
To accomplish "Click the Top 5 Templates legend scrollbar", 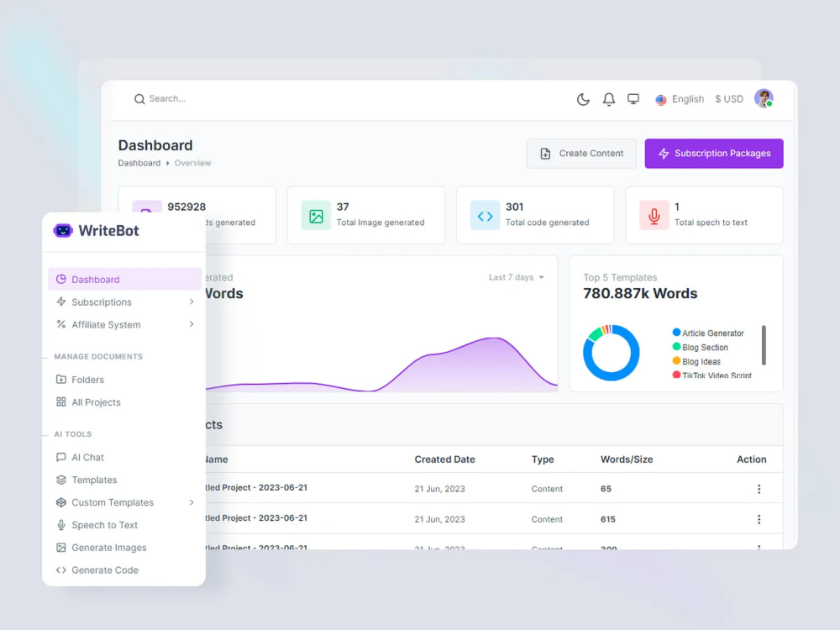I will [x=764, y=345].
